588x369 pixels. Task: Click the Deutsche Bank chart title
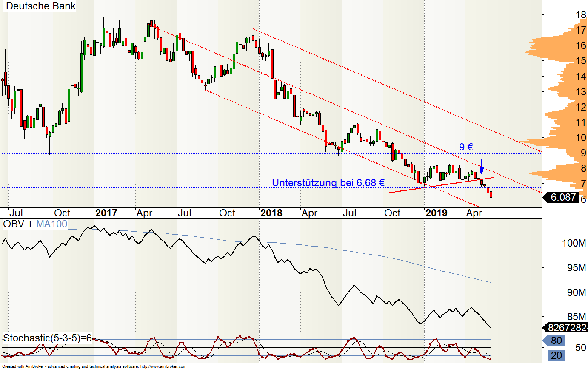point(41,6)
